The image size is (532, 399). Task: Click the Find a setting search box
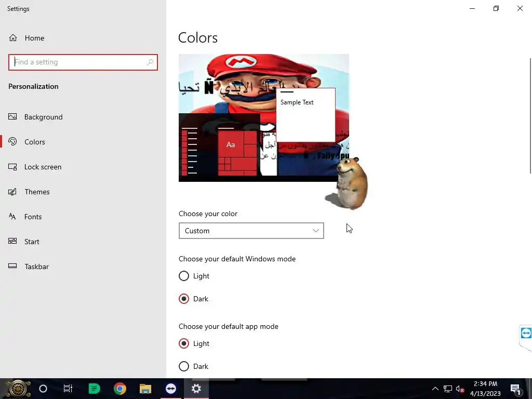pos(83,62)
